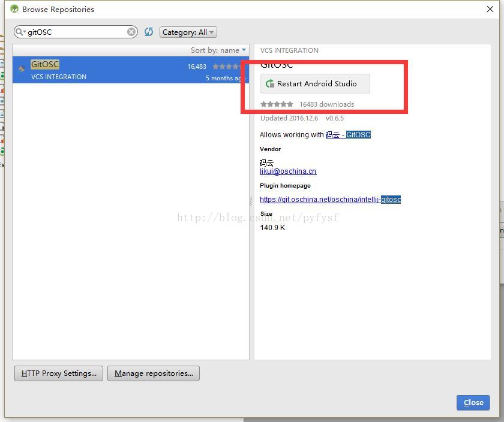The width and height of the screenshot is (504, 422).
Task: Click the 'VCS INTEGRATION' label under GitOSC row
Action: coord(59,77)
